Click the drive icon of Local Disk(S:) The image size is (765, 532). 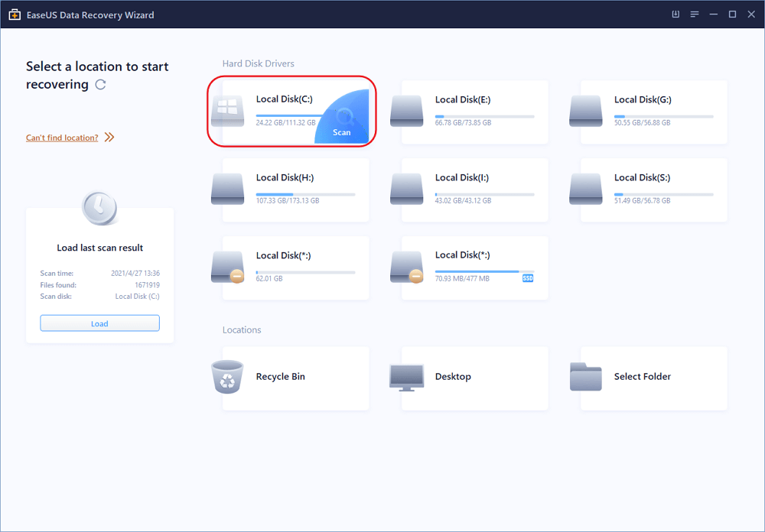pyautogui.click(x=585, y=190)
